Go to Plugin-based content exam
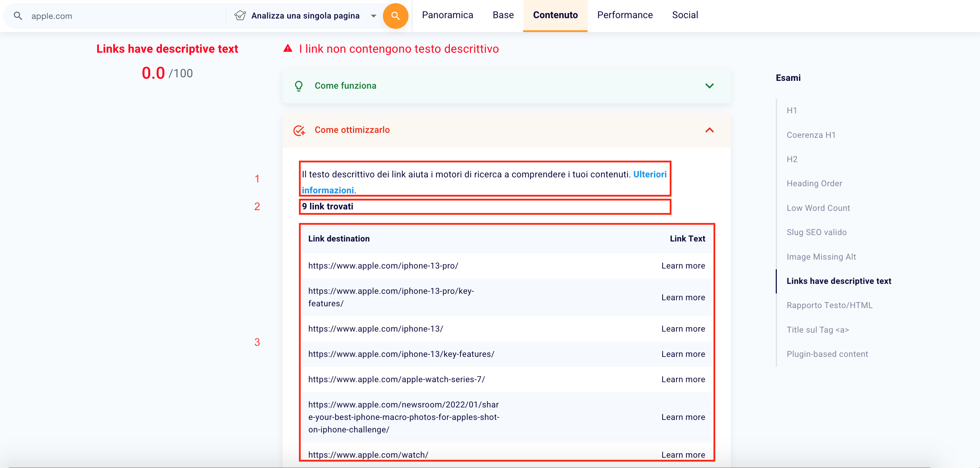Screen dimensions: 980x468 827,354
